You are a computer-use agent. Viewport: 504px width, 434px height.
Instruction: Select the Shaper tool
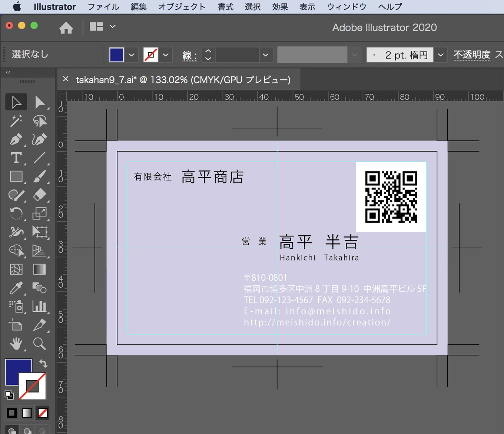[16, 195]
